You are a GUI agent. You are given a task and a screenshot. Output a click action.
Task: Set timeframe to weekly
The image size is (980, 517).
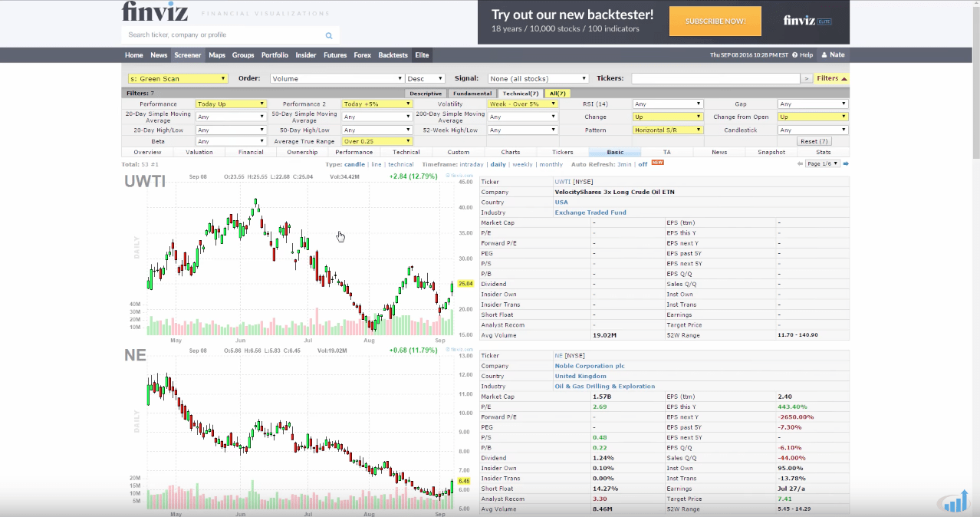[522, 164]
